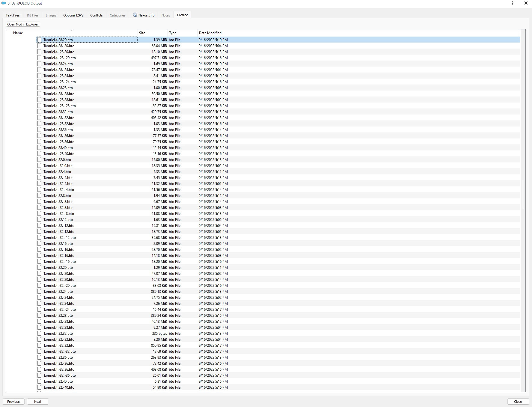532x407 pixels.
Task: Open the Categories tab
Action: tap(117, 15)
